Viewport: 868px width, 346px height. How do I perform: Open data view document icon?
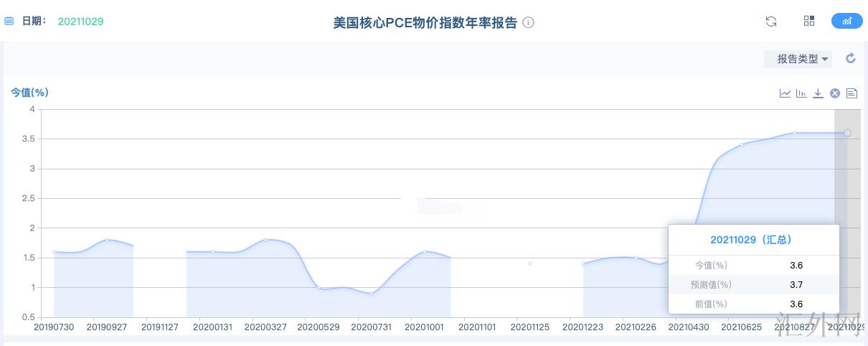tap(852, 93)
